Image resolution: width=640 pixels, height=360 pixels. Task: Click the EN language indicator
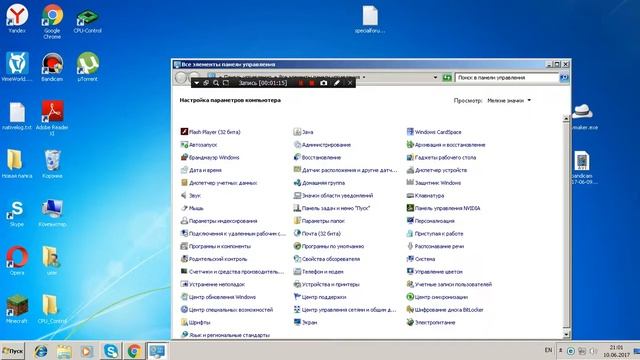(548, 350)
